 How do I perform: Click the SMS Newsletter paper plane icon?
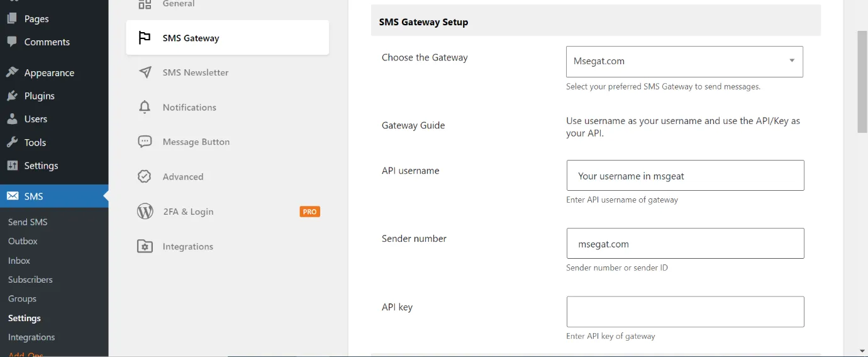click(x=145, y=72)
